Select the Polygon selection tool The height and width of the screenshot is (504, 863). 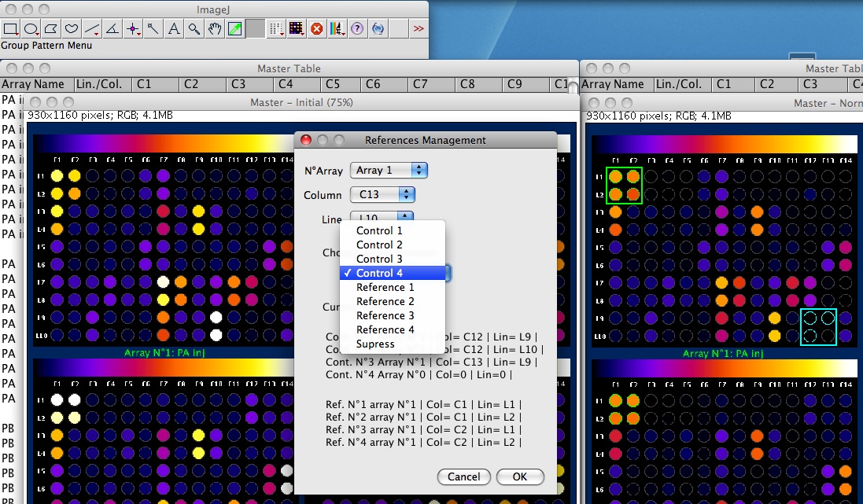pyautogui.click(x=51, y=28)
